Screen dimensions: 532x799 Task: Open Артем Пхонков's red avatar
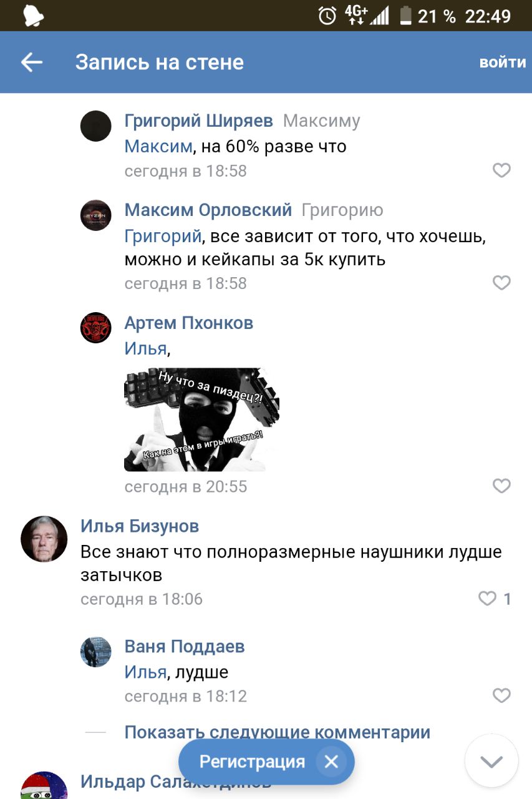pyautogui.click(x=96, y=328)
